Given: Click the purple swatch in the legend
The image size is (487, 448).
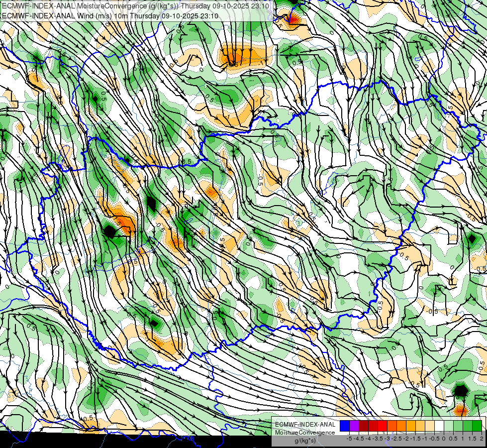Looking at the screenshot, I should [354, 426].
